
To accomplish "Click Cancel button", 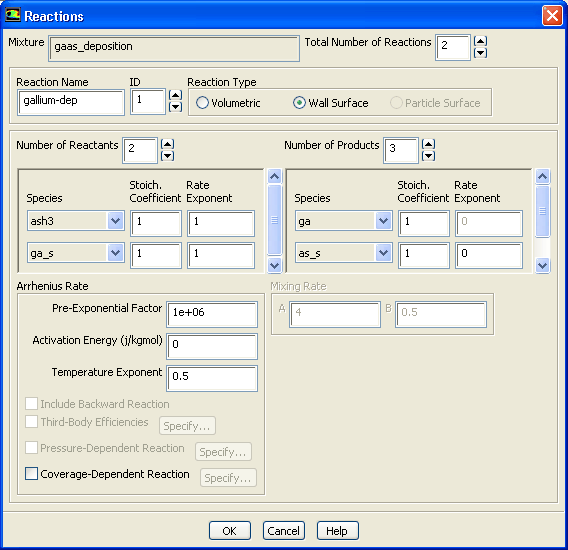I will (x=284, y=531).
